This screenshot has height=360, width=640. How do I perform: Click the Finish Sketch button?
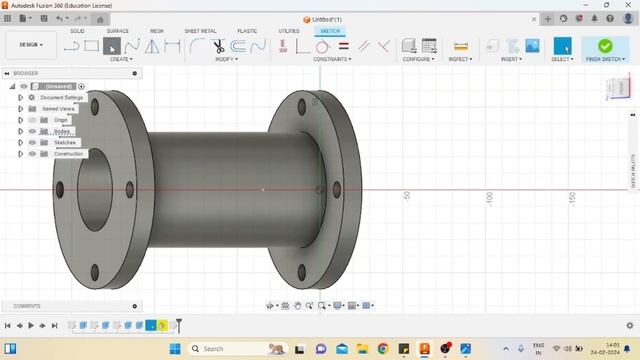point(605,49)
